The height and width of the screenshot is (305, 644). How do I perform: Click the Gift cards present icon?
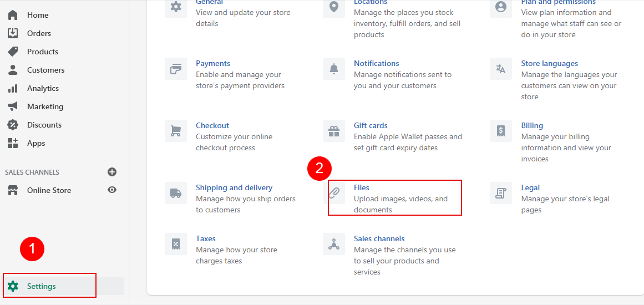pyautogui.click(x=334, y=131)
